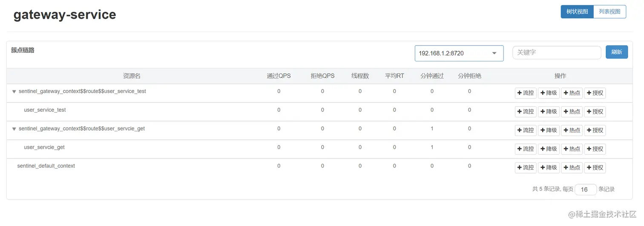Click the 刷新 refresh button
This screenshot has width=644, height=226.
617,52
